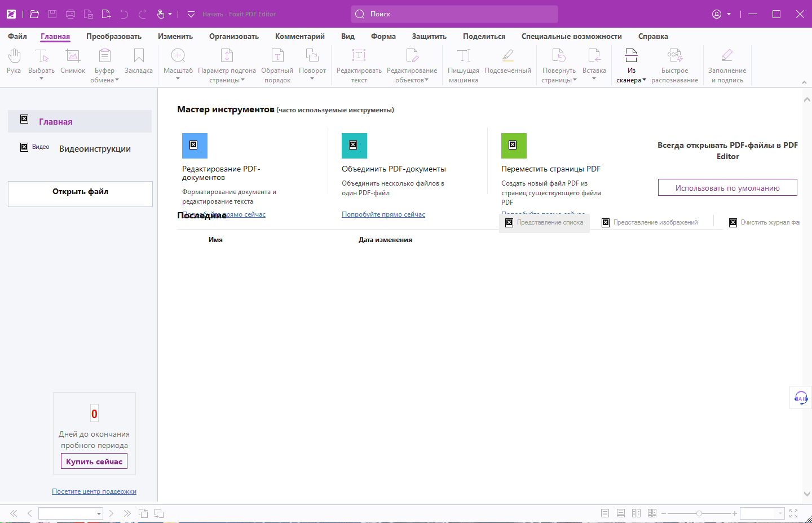Open the Комментарий tab
The height and width of the screenshot is (523, 812).
(x=300, y=36)
